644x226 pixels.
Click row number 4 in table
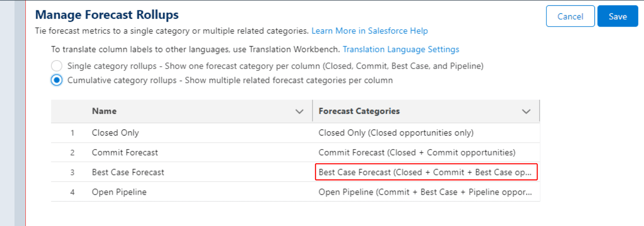click(x=72, y=192)
